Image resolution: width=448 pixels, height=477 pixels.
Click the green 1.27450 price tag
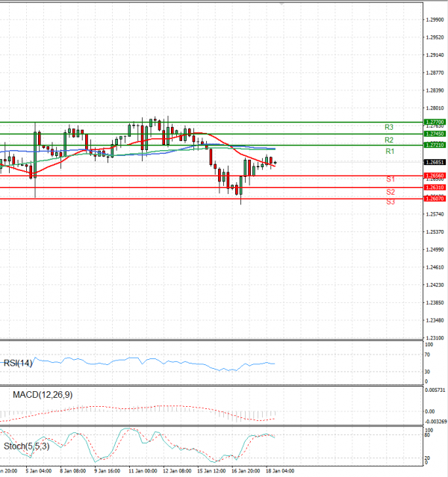click(435, 134)
